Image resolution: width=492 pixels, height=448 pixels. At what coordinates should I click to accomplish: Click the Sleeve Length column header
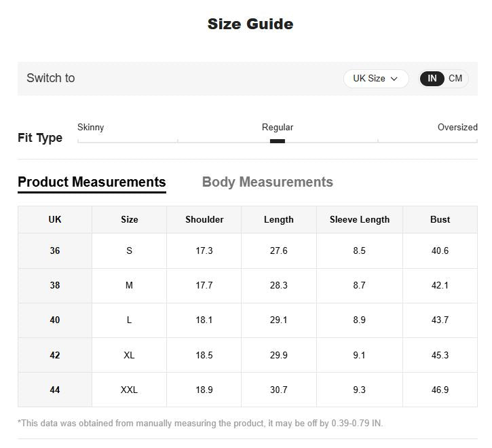360,219
